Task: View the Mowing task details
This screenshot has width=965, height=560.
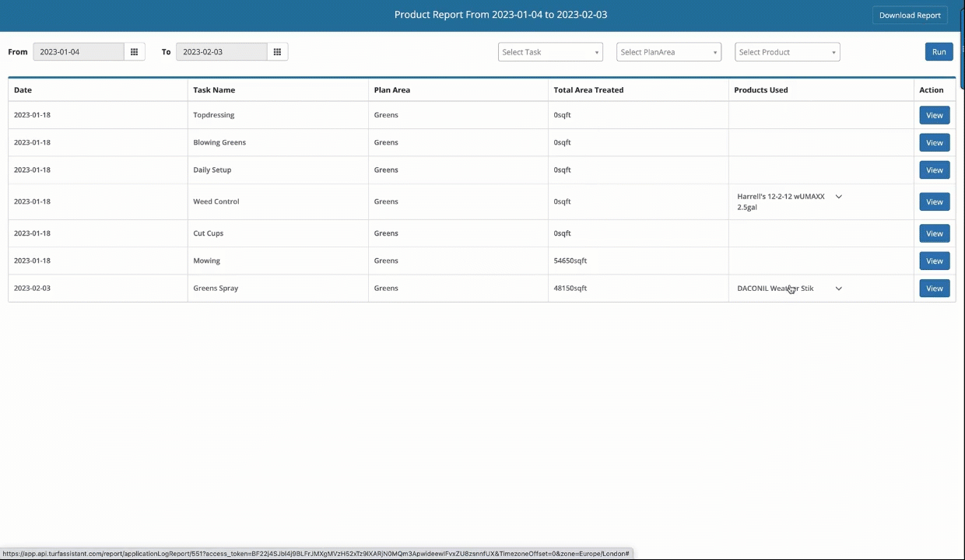Action: (934, 261)
